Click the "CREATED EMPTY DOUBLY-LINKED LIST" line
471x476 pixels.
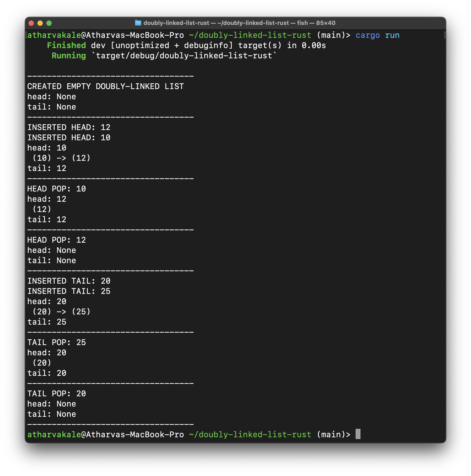click(x=106, y=86)
